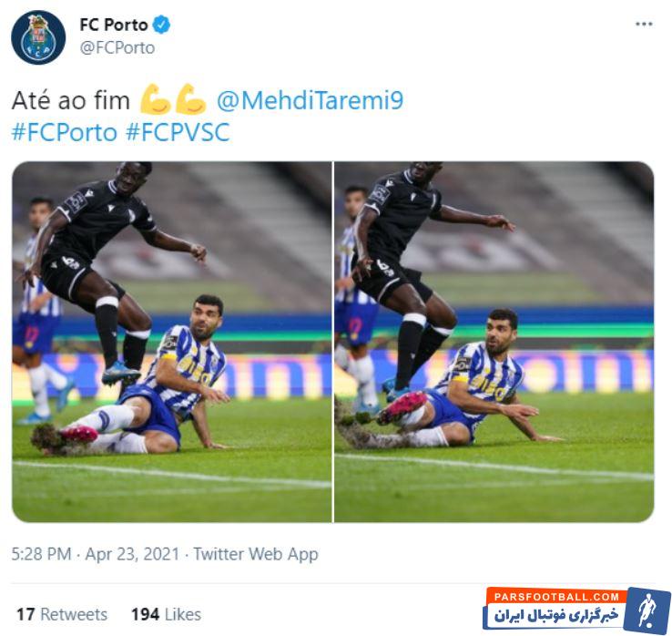Image resolution: width=672 pixels, height=636 pixels.
Task: Click the PARSFOOTBALL.COM watermark text
Action: coord(556,597)
